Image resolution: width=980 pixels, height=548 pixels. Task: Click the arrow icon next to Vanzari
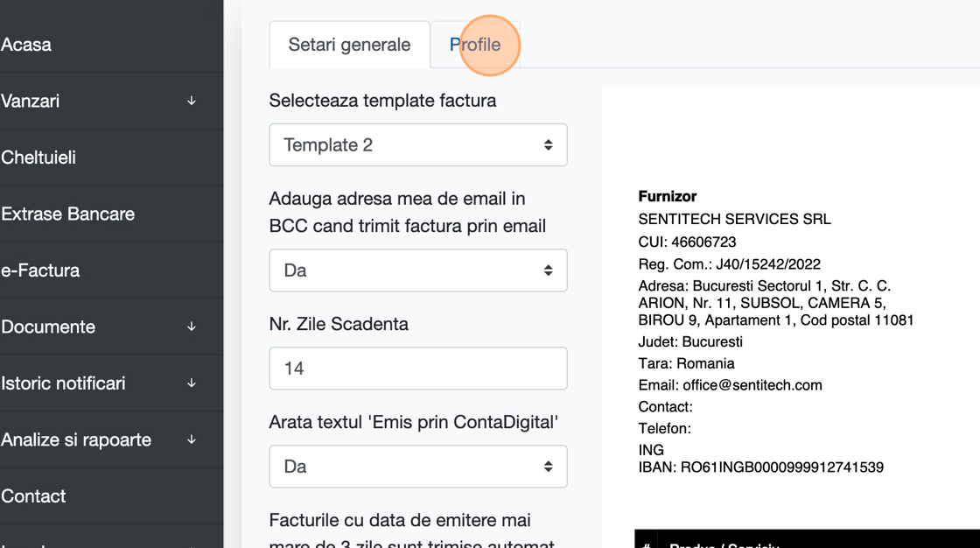click(x=192, y=102)
